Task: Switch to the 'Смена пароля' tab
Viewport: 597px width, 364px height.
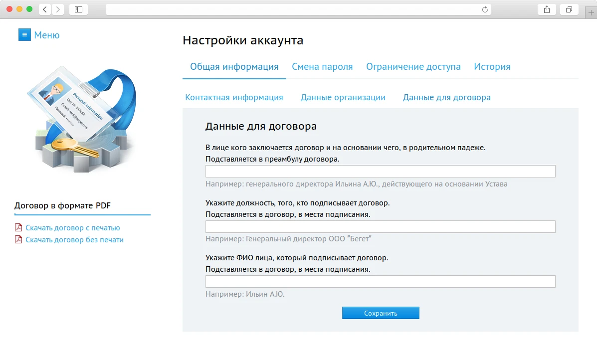Action: tap(322, 66)
